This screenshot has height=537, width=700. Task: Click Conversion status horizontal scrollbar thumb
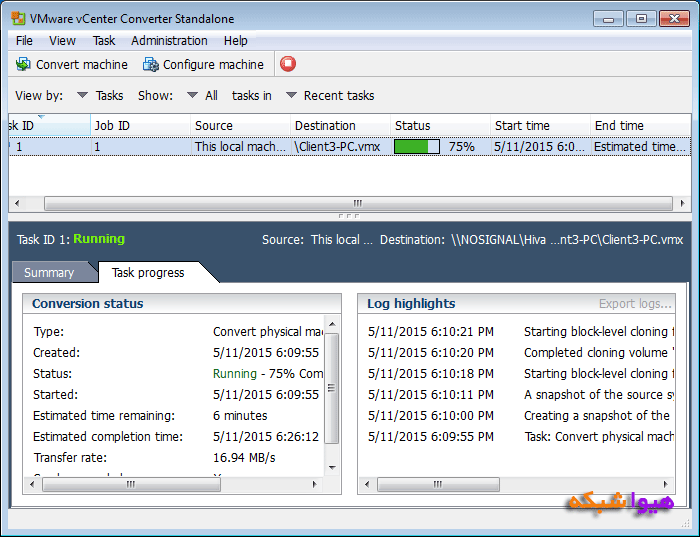click(131, 484)
